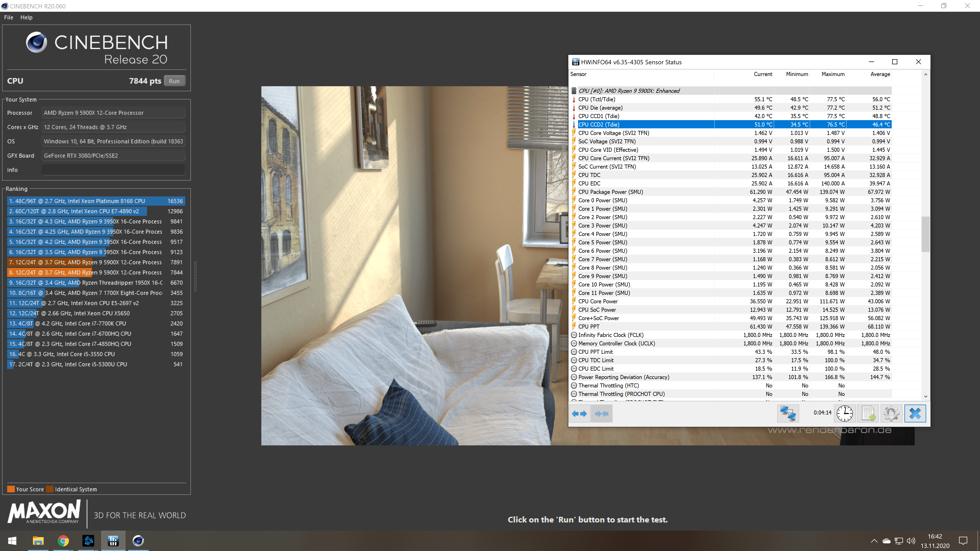Viewport: 980px width, 551px height.
Task: Open Google Chrome from the taskbar
Action: click(x=63, y=541)
